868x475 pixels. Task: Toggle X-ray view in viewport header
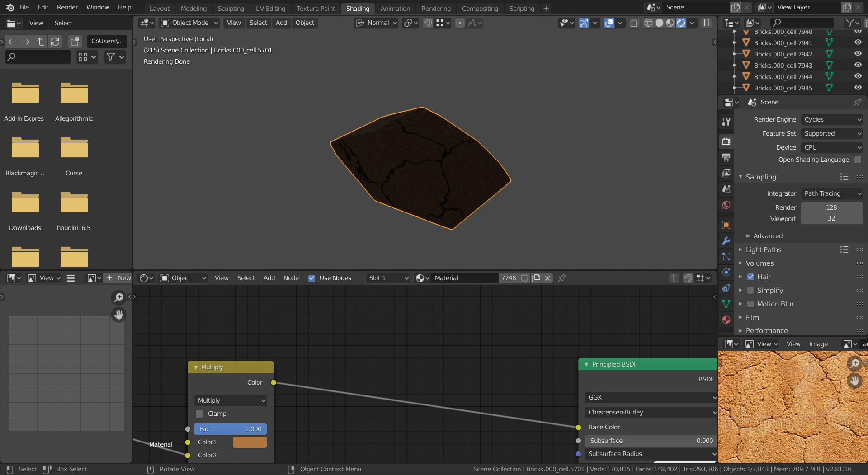(x=634, y=23)
